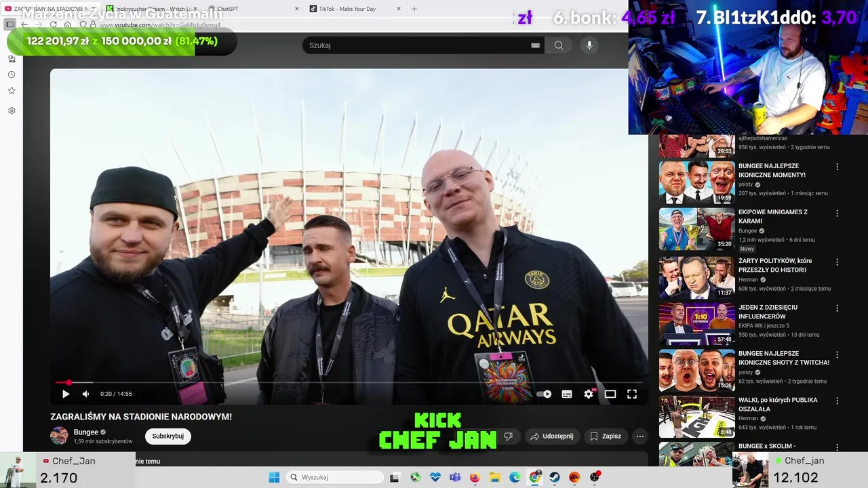The width and height of the screenshot is (868, 488).
Task: Open File Explorer from taskbar
Action: tap(495, 477)
